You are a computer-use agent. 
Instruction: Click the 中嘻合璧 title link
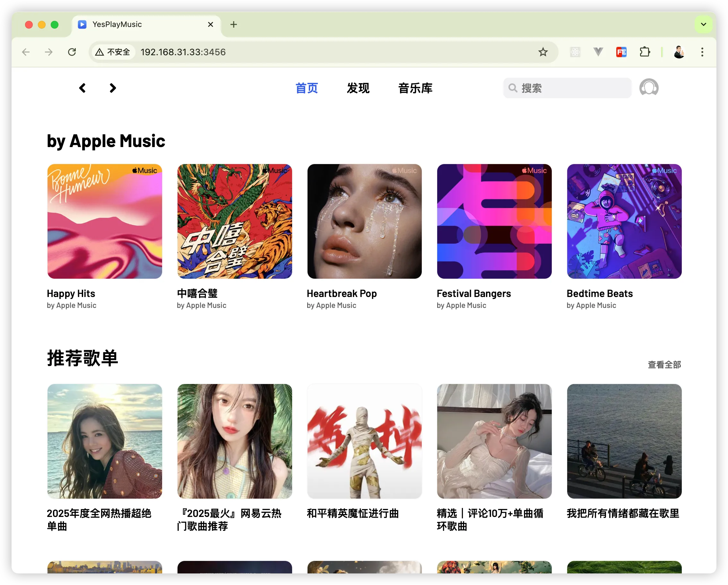pyautogui.click(x=197, y=293)
